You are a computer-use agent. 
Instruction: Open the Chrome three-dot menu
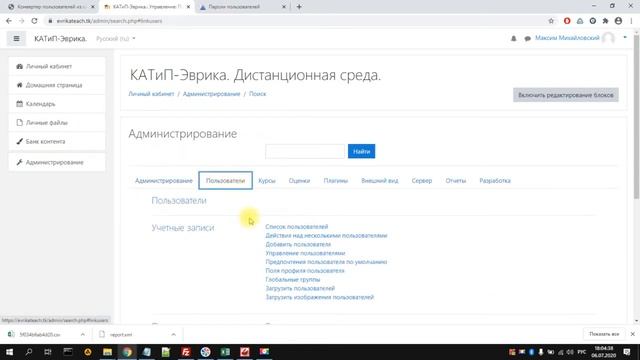pos(632,21)
